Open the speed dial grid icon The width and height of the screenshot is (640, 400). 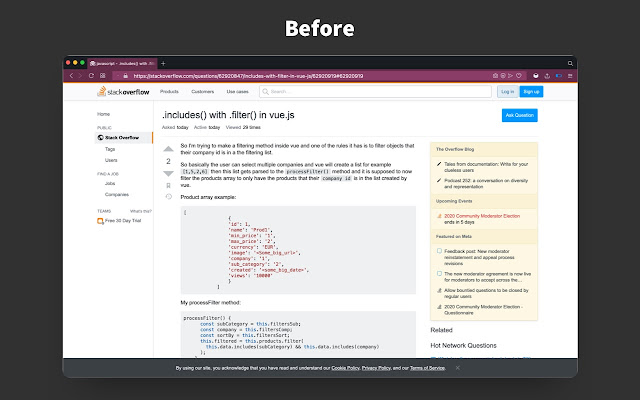coord(102,76)
